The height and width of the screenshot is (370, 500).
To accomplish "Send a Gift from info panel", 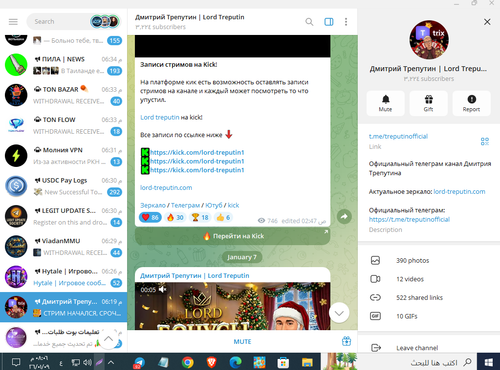I will coord(428,103).
